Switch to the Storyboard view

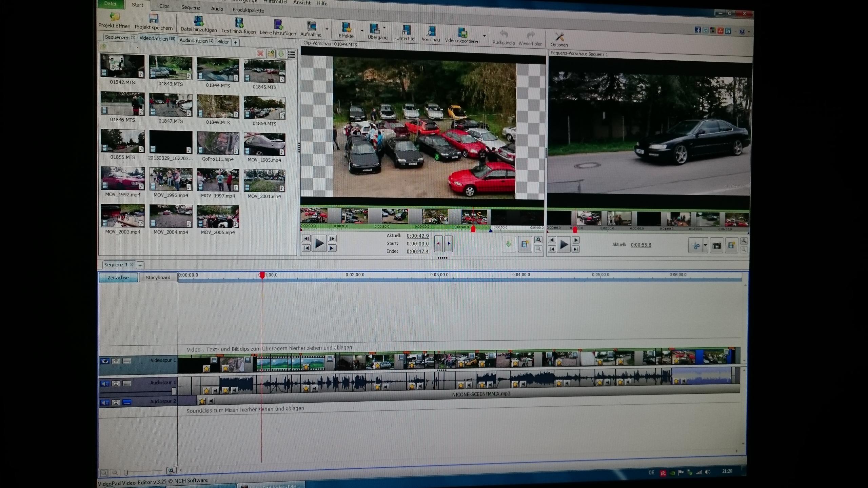[158, 278]
